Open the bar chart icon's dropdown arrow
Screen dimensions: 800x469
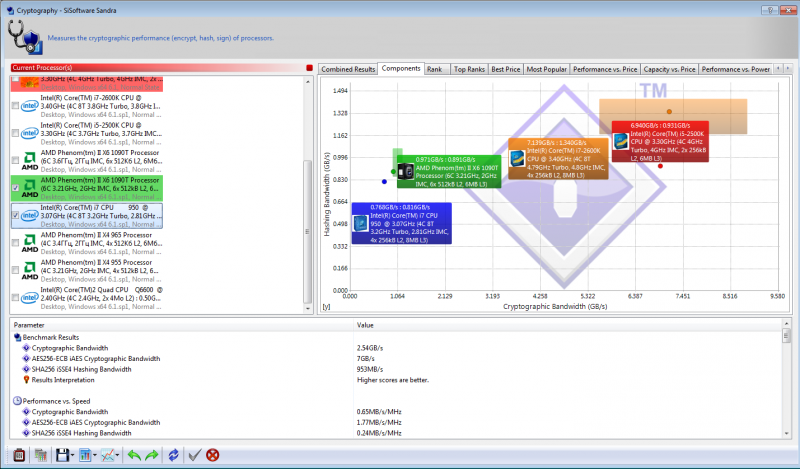(x=95, y=455)
